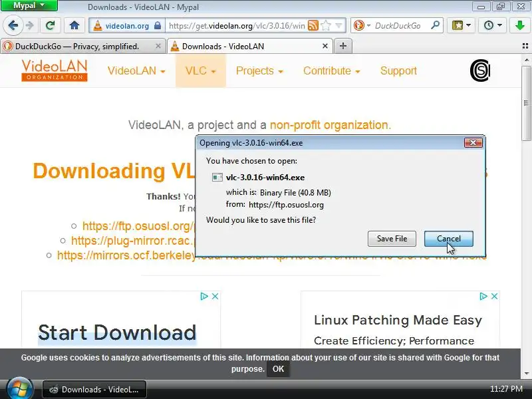Click the vertical scrollbar thumb
The height and width of the screenshot is (399, 532).
[x=527, y=103]
